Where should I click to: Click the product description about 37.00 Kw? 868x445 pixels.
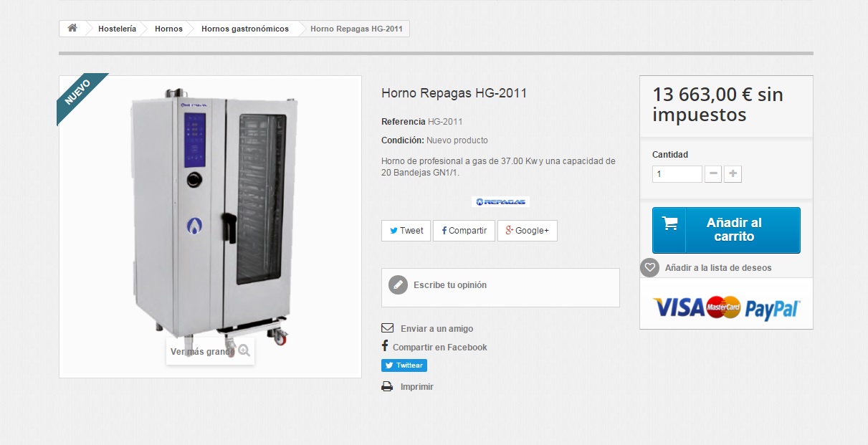tap(498, 167)
